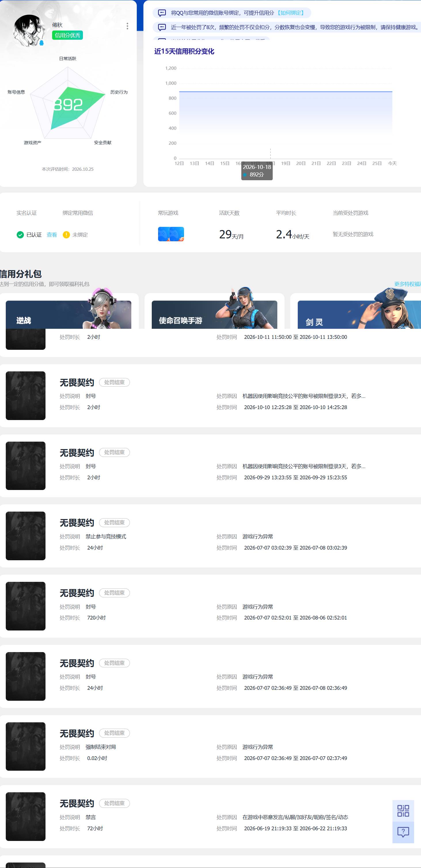The height and width of the screenshot is (868, 421).
Task: Open the thumbnail of the 强制结束对局 penalty row
Action: tap(26, 746)
